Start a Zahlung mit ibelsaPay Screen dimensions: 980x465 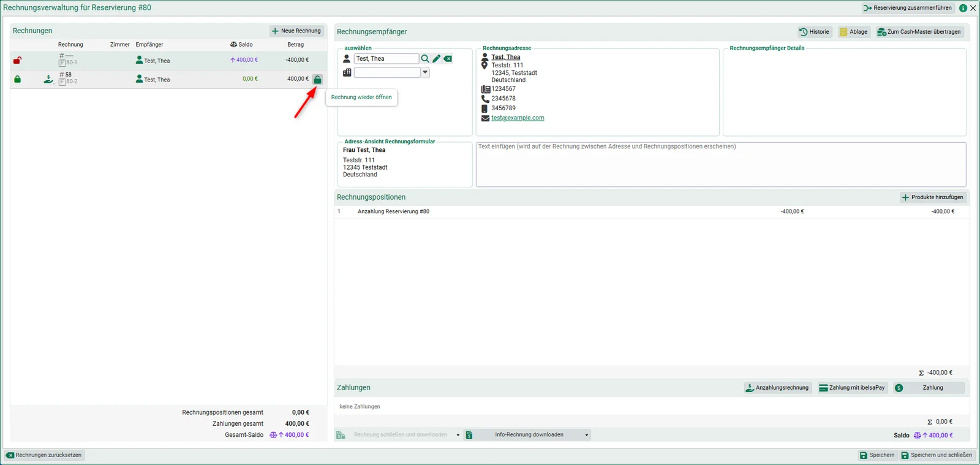point(852,388)
